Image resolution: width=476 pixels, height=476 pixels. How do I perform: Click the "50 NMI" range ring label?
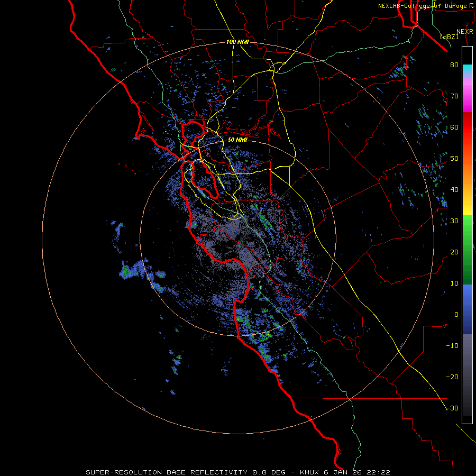[237, 140]
